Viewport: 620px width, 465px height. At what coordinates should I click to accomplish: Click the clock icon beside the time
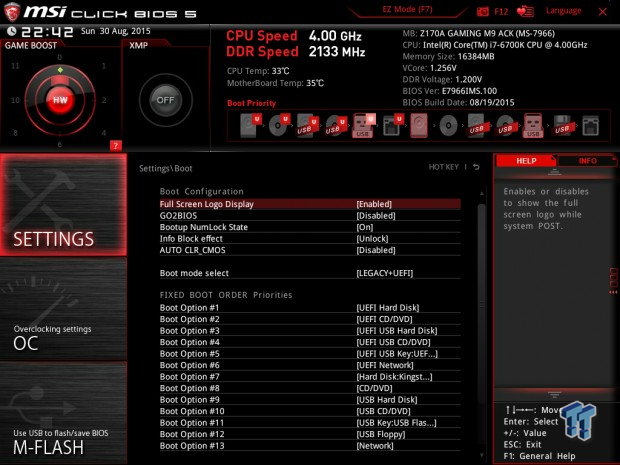(12, 31)
